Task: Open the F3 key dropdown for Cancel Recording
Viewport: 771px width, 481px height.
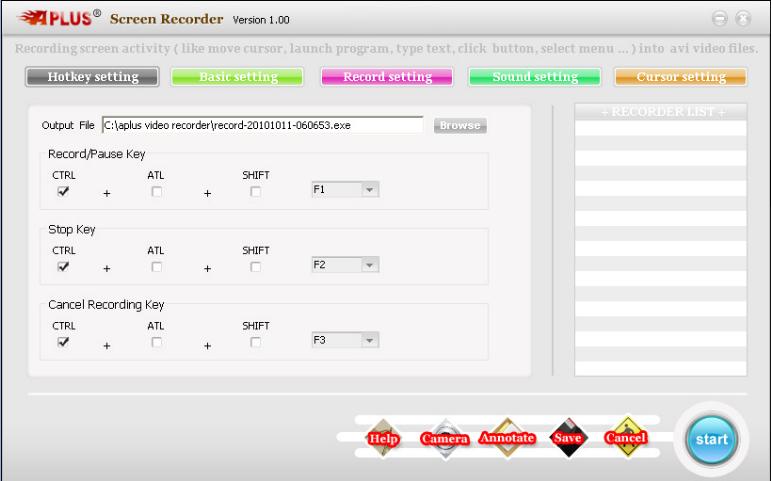Action: point(345,340)
